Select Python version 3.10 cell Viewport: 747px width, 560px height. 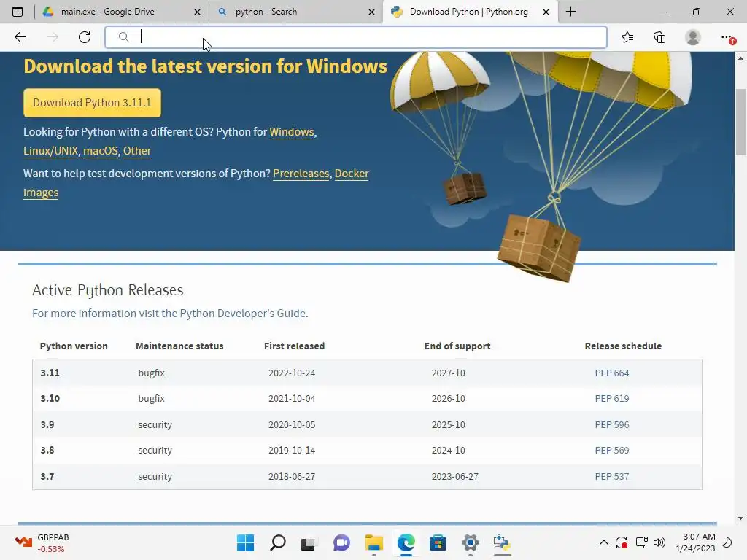pos(50,399)
